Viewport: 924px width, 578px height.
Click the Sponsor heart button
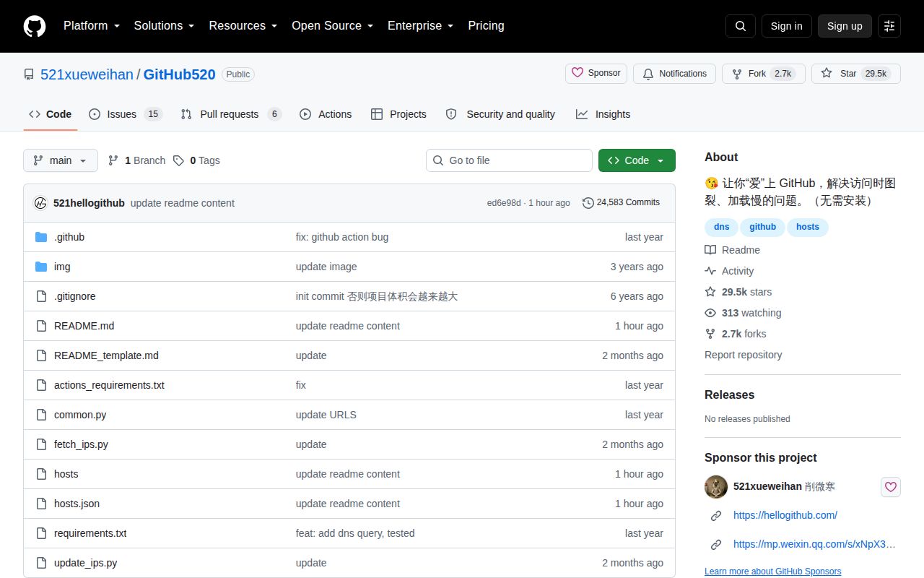(x=596, y=73)
